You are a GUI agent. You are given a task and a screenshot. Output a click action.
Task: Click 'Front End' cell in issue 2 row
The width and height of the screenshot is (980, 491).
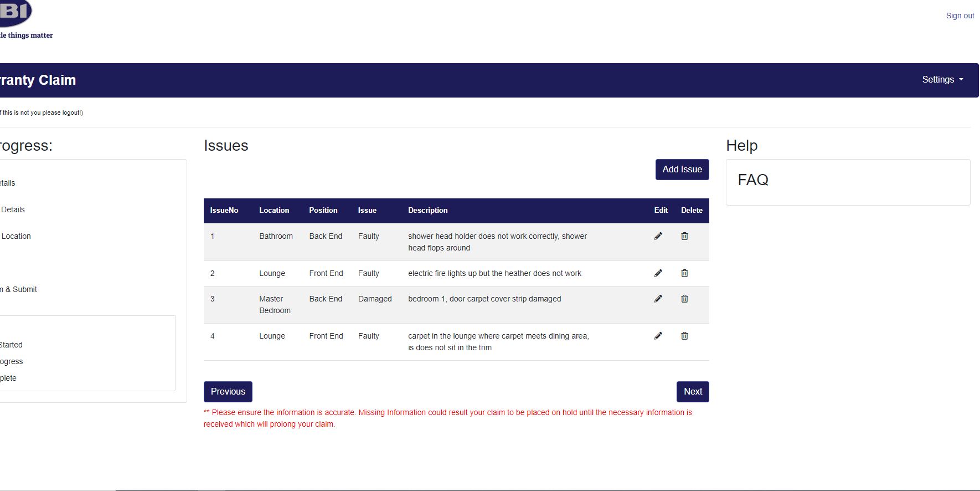point(326,273)
